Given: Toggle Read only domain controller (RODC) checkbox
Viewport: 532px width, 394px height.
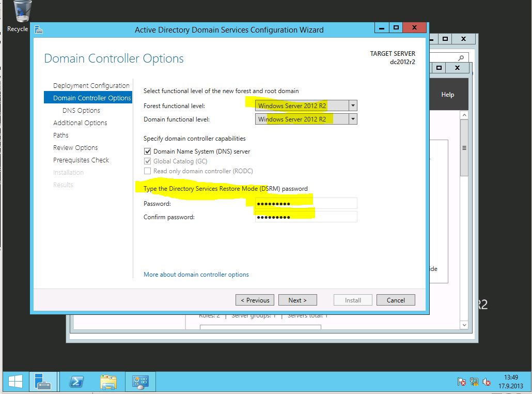Looking at the screenshot, I should 147,171.
